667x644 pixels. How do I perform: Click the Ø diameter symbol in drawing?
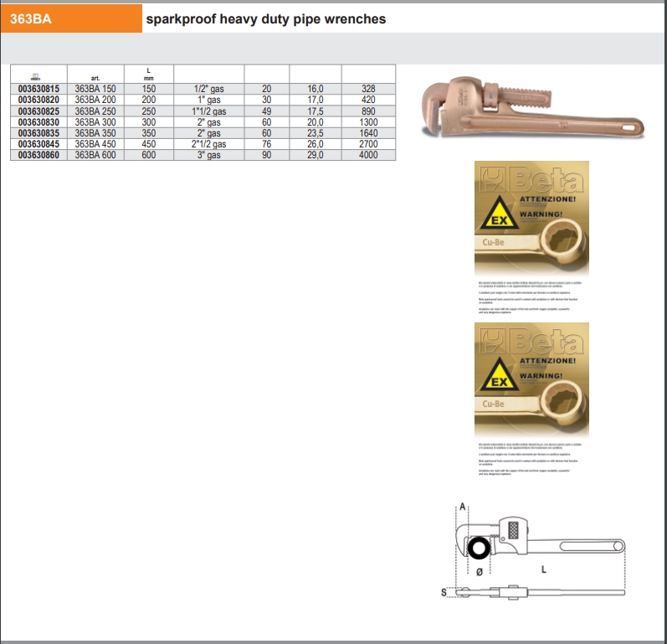[480, 573]
